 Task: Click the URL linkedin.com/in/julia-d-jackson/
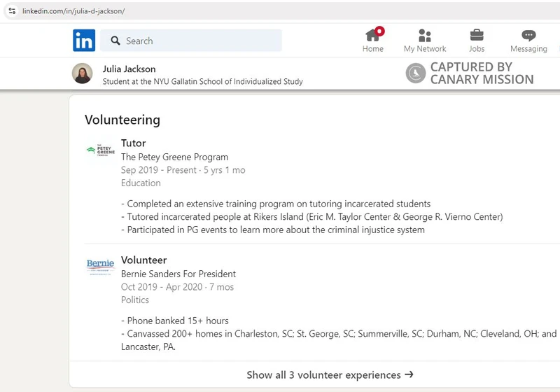[x=73, y=11]
